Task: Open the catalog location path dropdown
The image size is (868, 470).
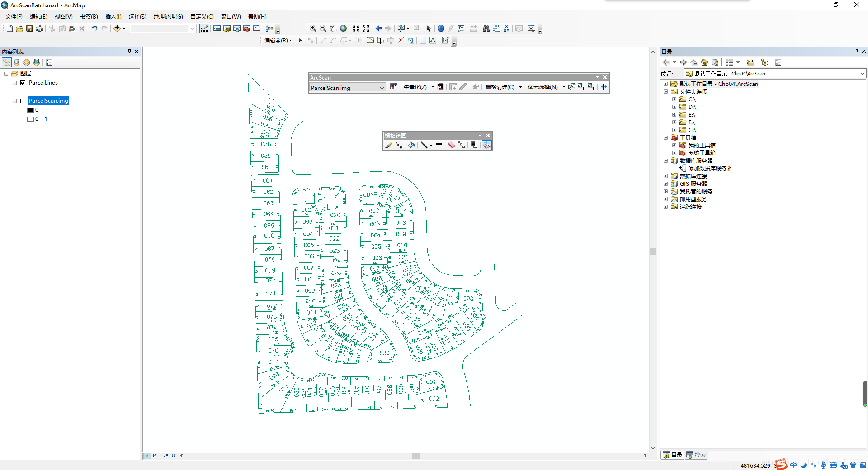Action: click(862, 74)
